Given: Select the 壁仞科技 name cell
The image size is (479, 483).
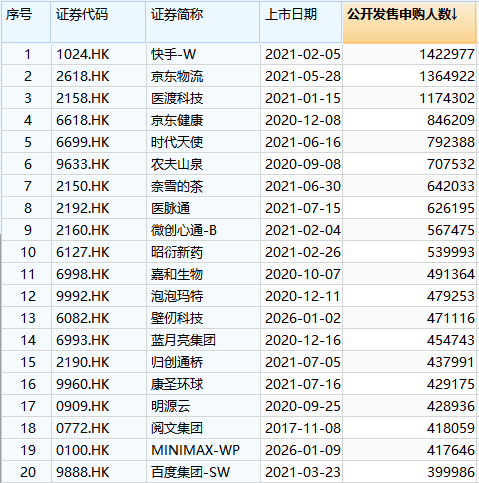Looking at the screenshot, I should (x=203, y=318).
